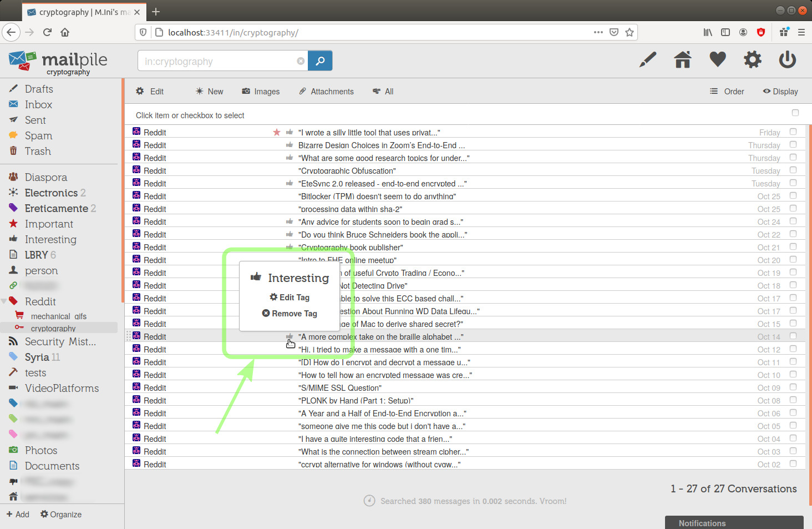Screen dimensions: 812x529
Task: Open the Syria tag in the sidebar
Action: [x=37, y=357]
